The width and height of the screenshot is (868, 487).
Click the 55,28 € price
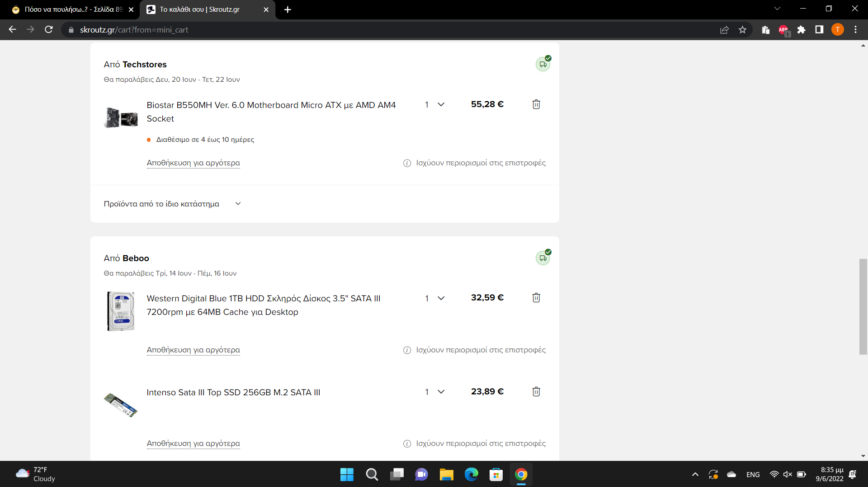point(487,104)
